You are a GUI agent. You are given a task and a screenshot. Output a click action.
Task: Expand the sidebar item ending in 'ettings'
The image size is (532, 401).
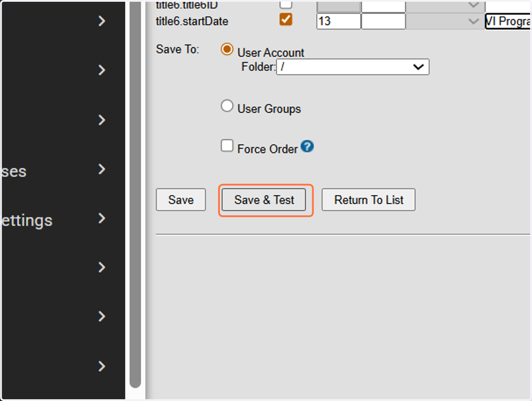(102, 218)
